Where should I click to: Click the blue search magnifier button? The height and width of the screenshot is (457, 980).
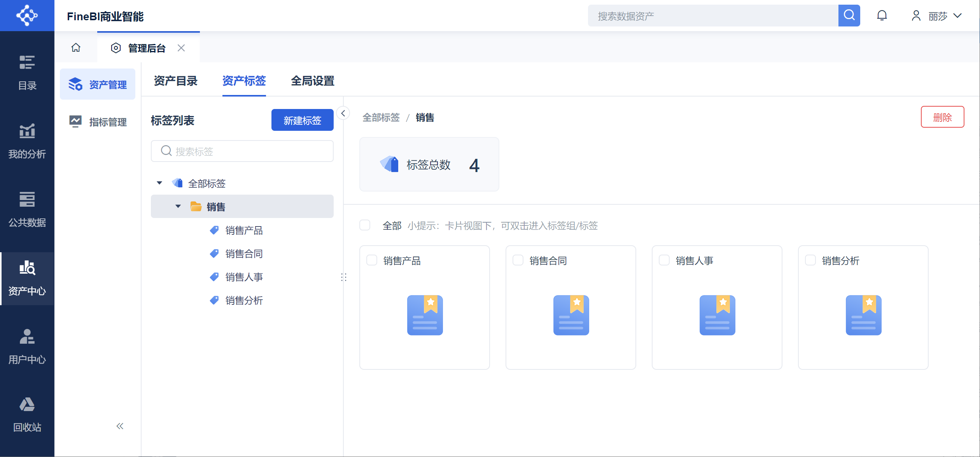click(x=849, y=16)
